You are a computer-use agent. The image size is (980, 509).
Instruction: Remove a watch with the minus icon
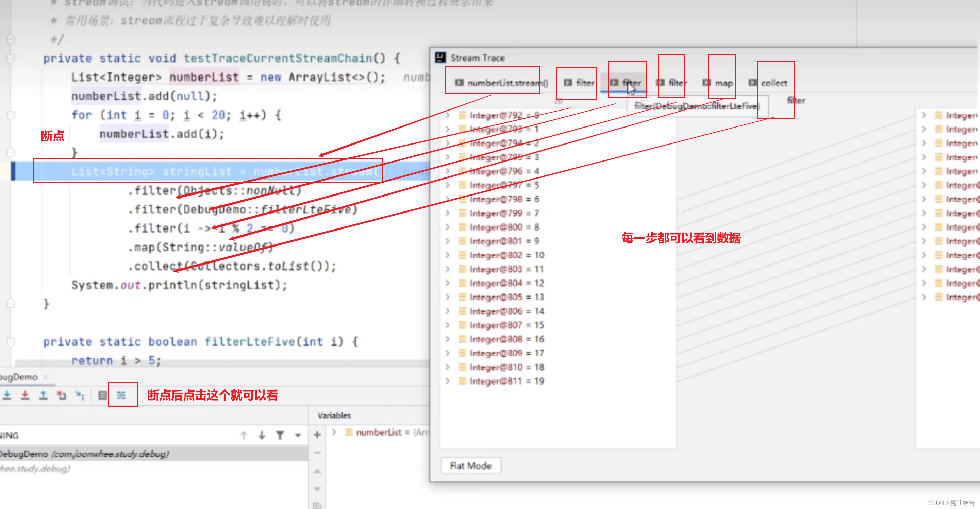pyautogui.click(x=317, y=453)
